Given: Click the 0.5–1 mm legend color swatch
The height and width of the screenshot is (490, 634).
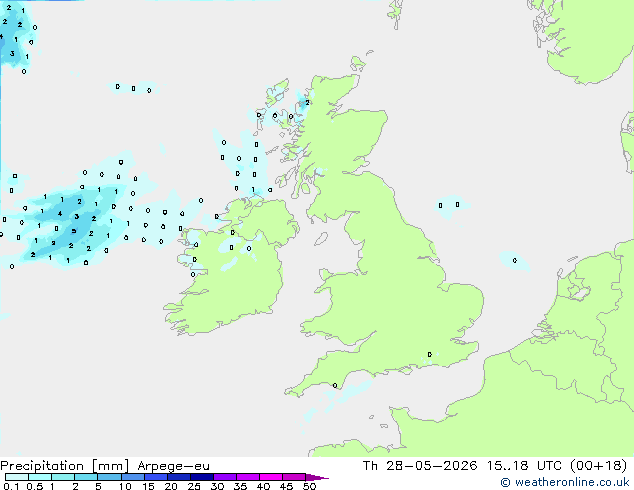Looking at the screenshot, I should tap(40, 477).
